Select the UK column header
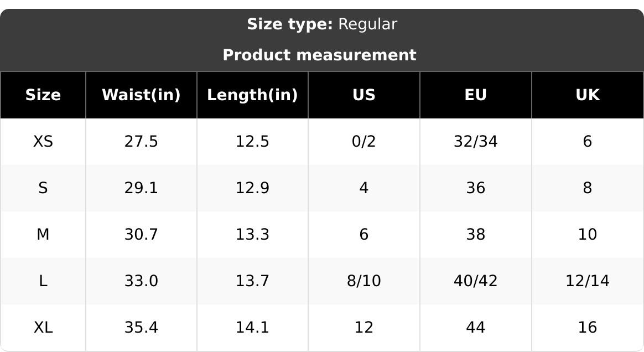Viewport: 644px width, 352px height. (x=588, y=95)
